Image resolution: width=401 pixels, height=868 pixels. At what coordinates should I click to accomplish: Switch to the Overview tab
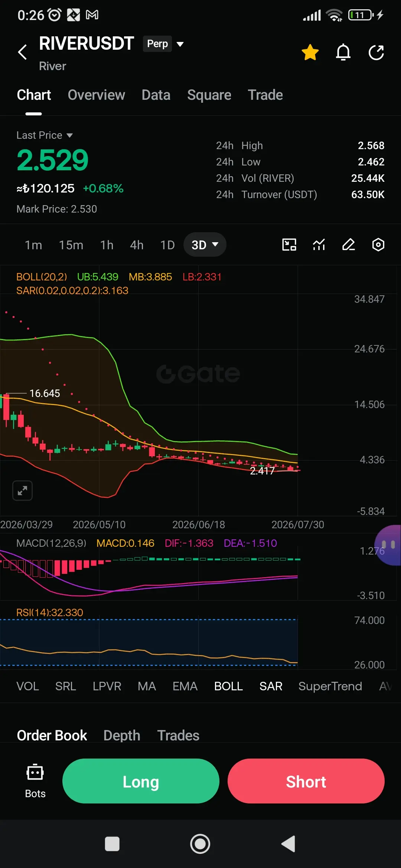coord(96,95)
